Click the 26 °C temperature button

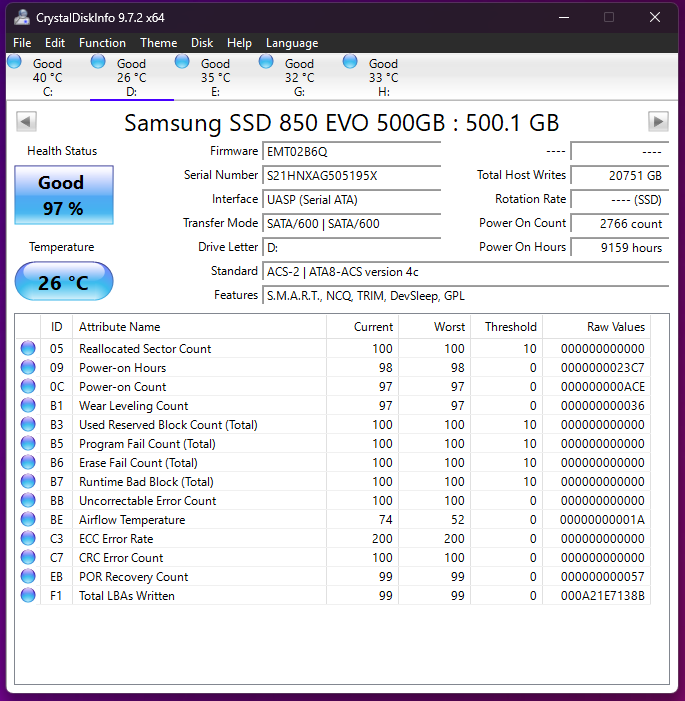[63, 283]
